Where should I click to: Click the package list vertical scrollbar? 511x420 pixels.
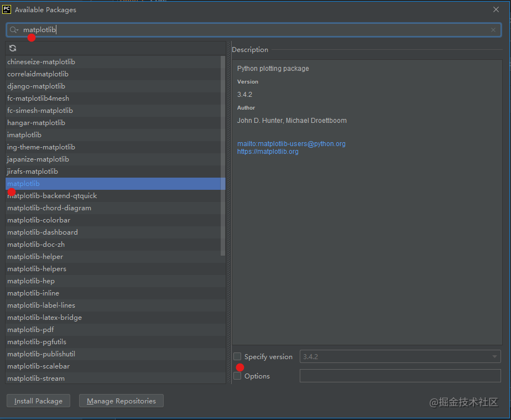tap(223, 155)
